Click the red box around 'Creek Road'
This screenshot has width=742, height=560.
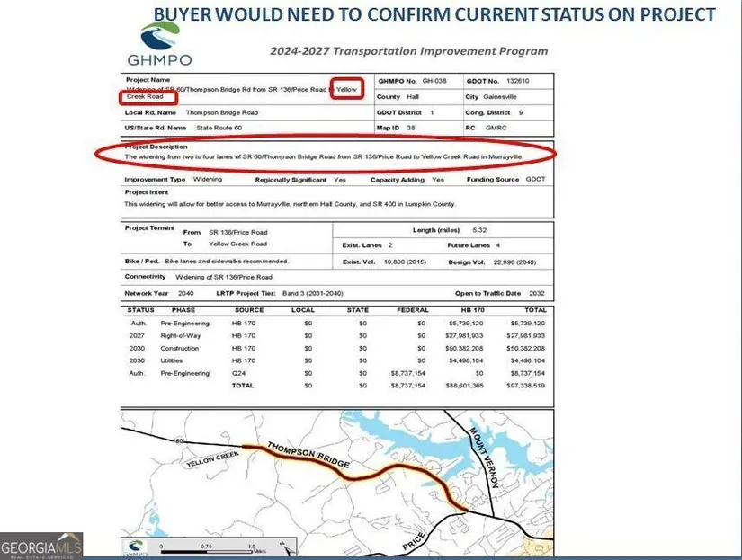(x=148, y=97)
